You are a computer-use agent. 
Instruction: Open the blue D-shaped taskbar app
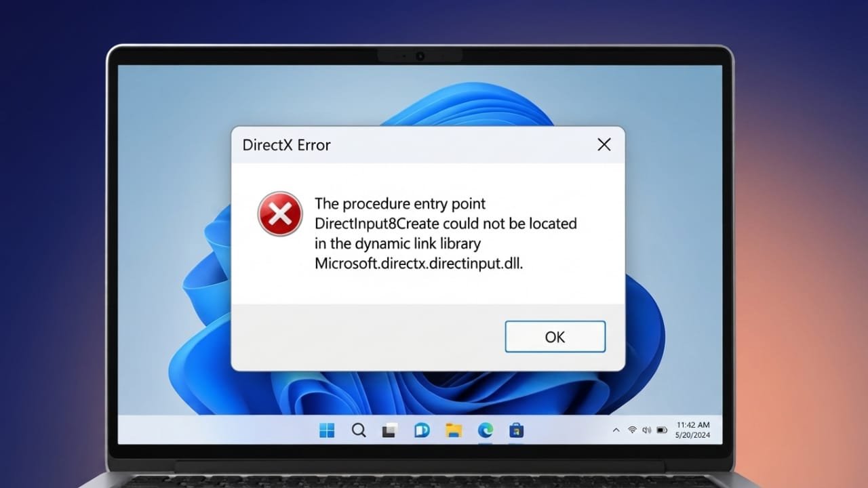(x=422, y=430)
